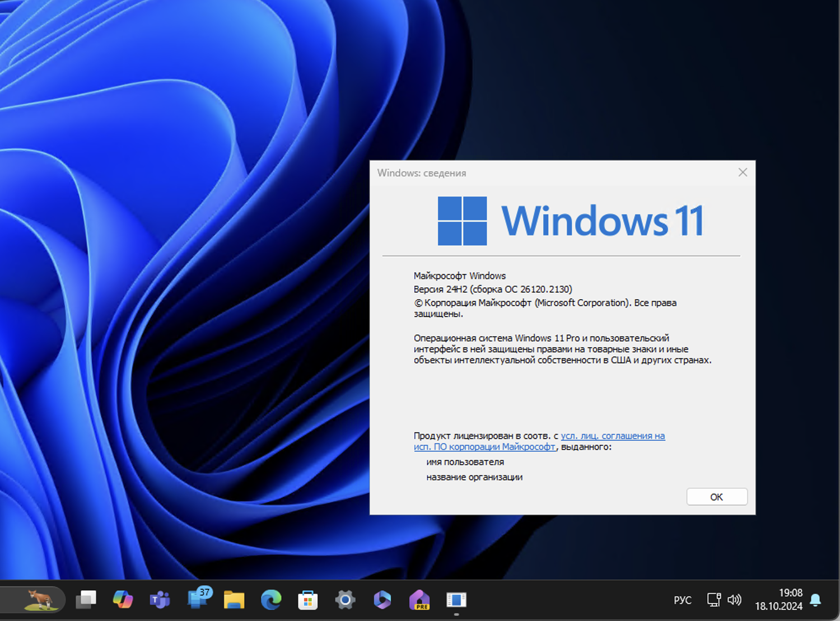Screen dimensions: 840x621
Task: Open Task View from the taskbar
Action: point(85,600)
